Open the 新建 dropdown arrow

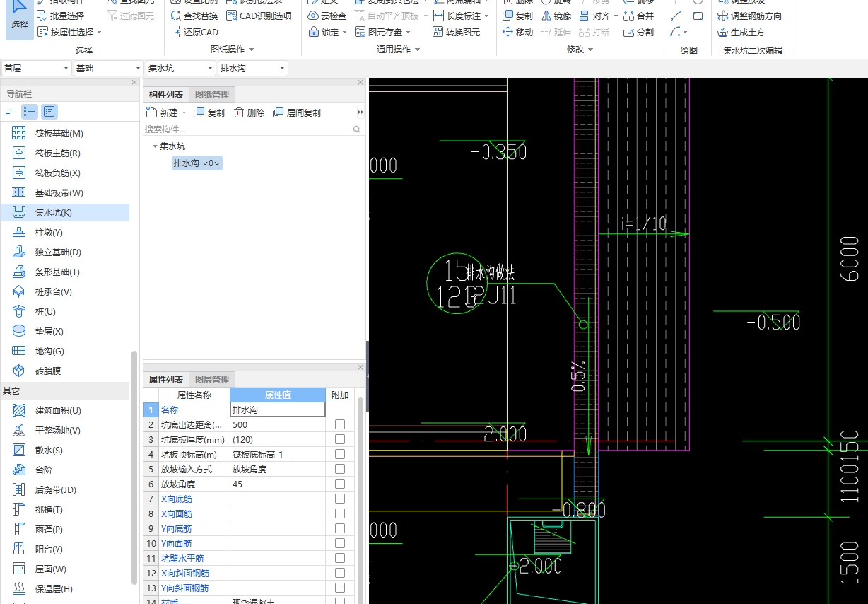184,112
